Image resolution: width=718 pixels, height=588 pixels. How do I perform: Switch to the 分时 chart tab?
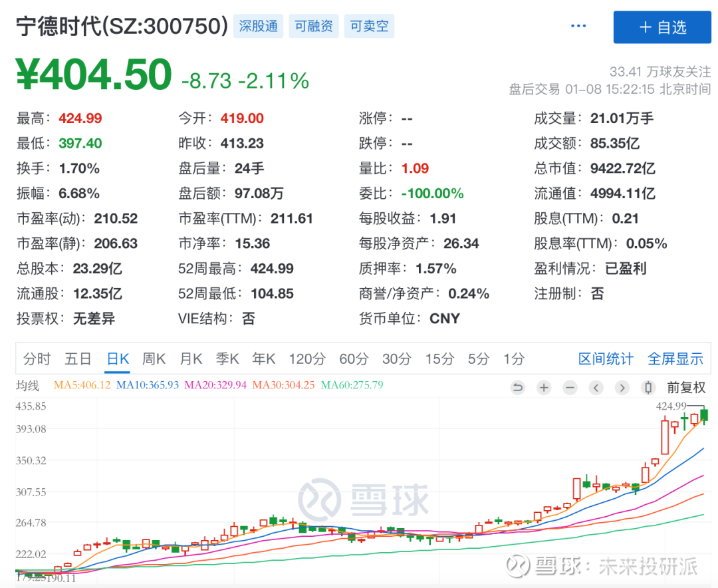37,359
